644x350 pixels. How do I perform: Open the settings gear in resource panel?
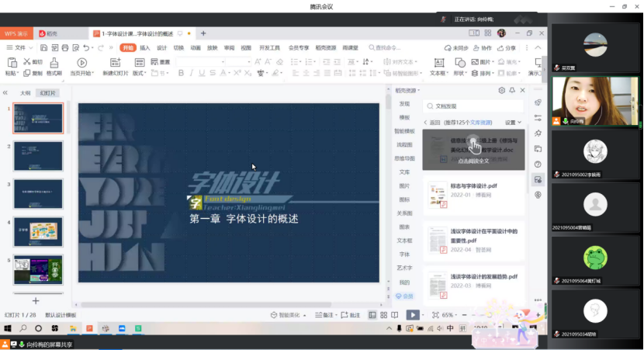pos(502,91)
